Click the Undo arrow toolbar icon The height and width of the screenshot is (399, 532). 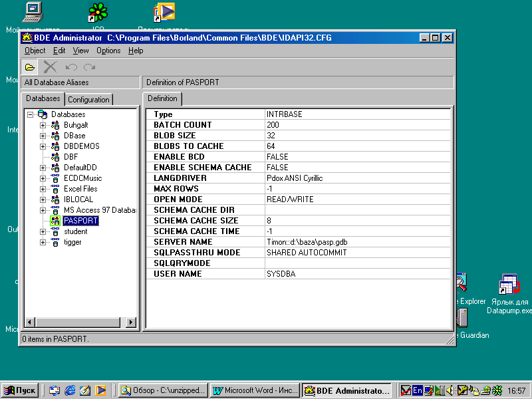point(71,66)
